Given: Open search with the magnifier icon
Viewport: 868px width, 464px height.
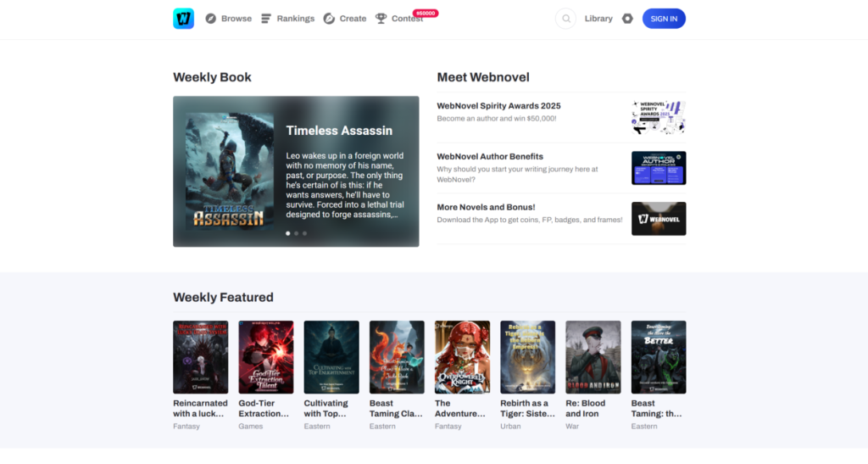Looking at the screenshot, I should (565, 19).
